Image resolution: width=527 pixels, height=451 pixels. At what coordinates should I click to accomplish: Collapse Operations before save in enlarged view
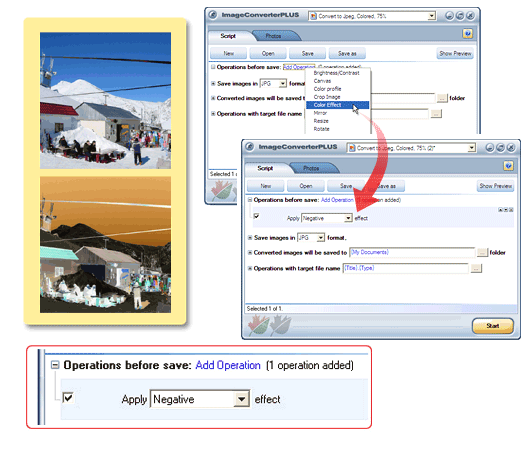55,365
